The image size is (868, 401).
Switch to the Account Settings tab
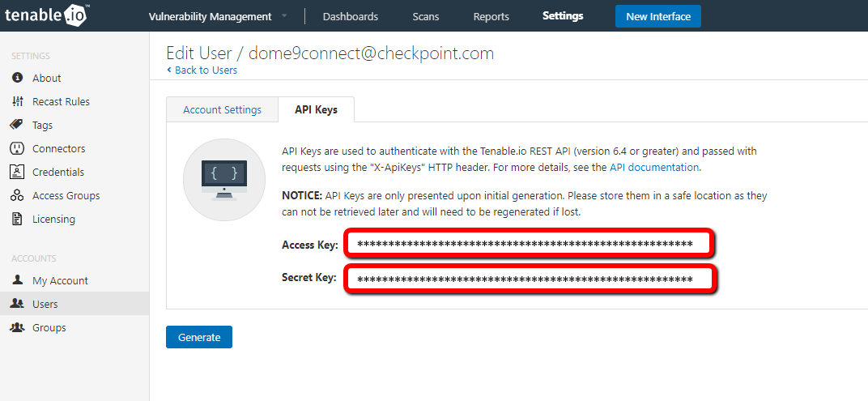(x=222, y=109)
